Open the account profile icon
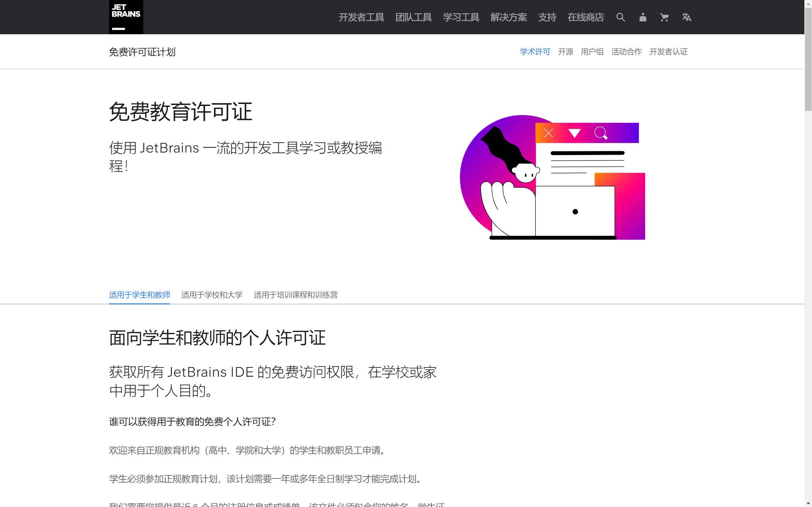Image resolution: width=812 pixels, height=507 pixels. 643,17
